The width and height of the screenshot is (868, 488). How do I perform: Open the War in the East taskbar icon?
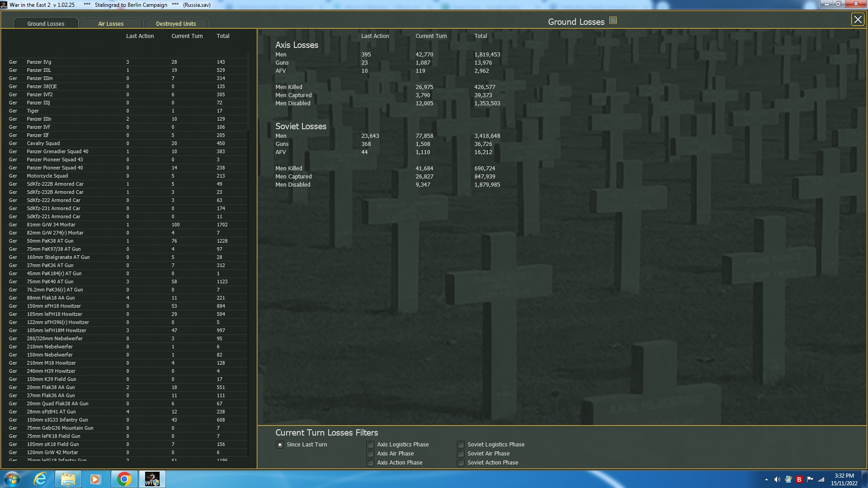coord(152,479)
